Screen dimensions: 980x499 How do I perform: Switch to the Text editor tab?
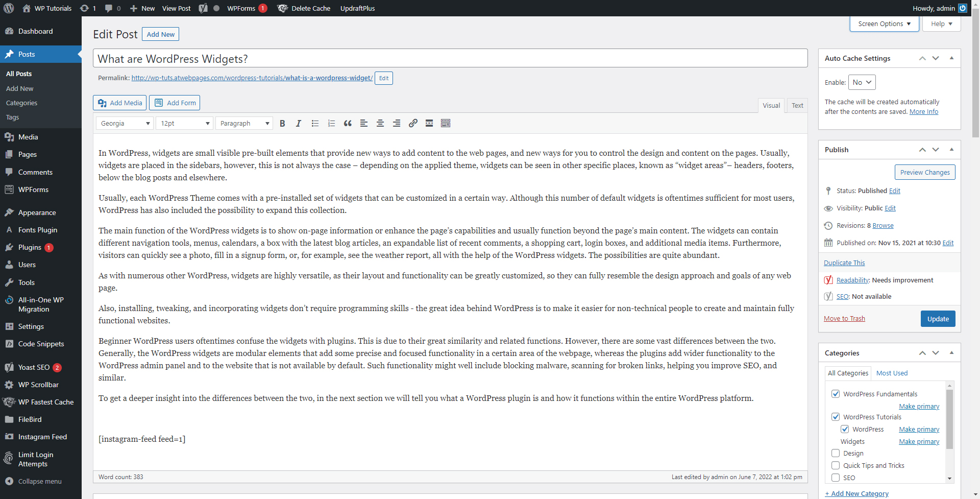click(x=797, y=105)
